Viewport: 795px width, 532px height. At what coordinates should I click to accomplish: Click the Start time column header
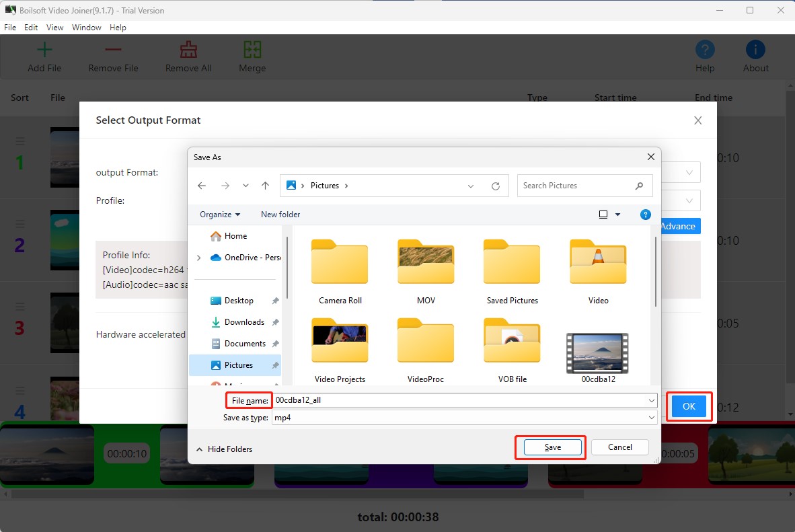[615, 98]
